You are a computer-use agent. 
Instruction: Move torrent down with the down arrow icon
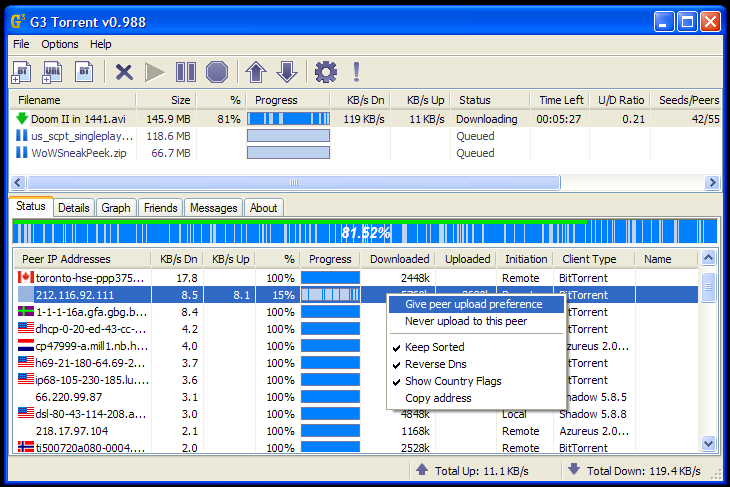pyautogui.click(x=287, y=71)
